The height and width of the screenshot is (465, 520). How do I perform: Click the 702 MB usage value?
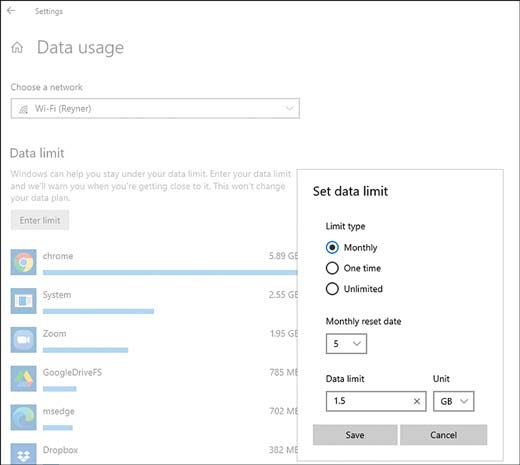coord(283,411)
